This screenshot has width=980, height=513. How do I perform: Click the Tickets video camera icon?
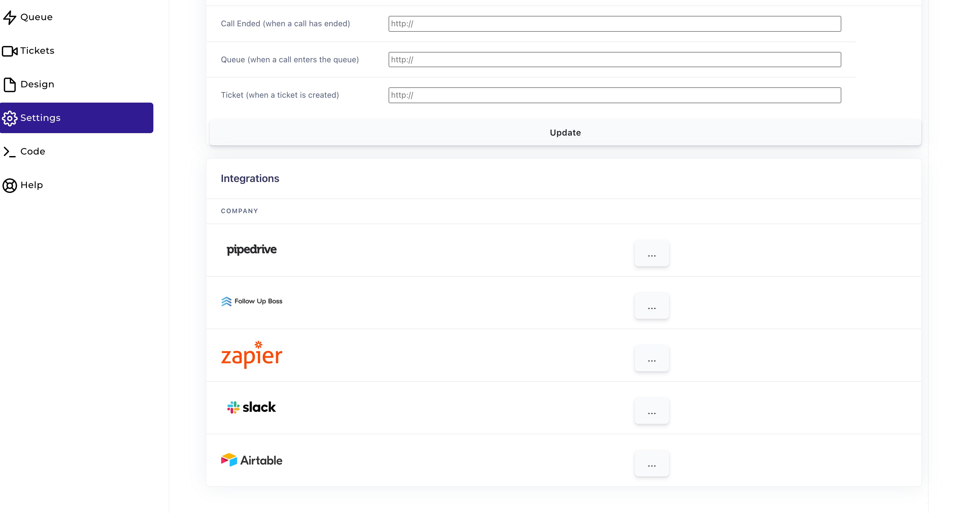(x=10, y=51)
